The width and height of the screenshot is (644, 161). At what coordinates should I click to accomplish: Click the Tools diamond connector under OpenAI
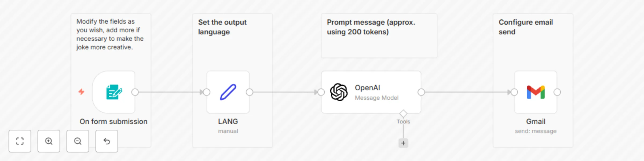403,112
